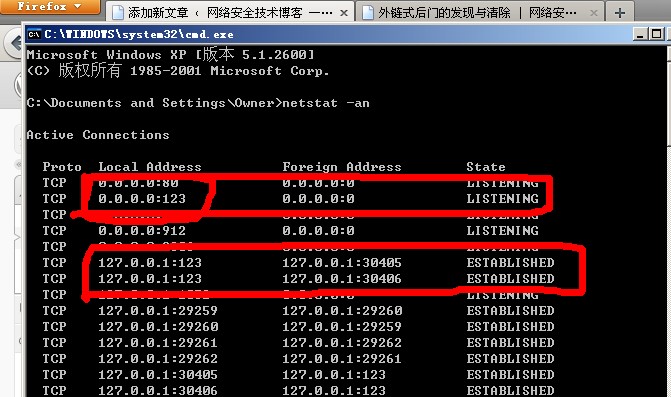Viewport: 671px width, 397px height.
Task: Click the 0.0.0.0:912 local address
Action: (x=142, y=231)
